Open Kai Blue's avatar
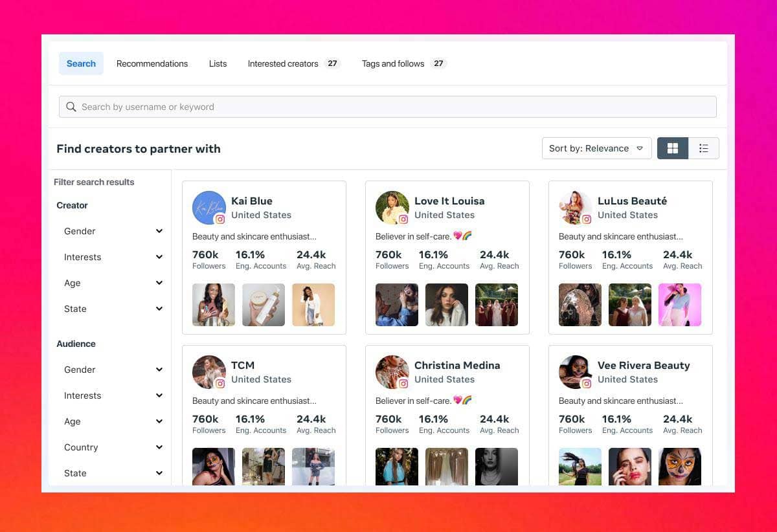777x532 pixels. click(208, 208)
